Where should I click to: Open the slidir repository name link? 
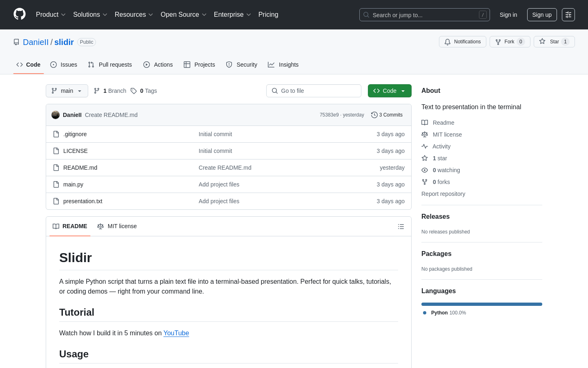pyautogui.click(x=64, y=42)
